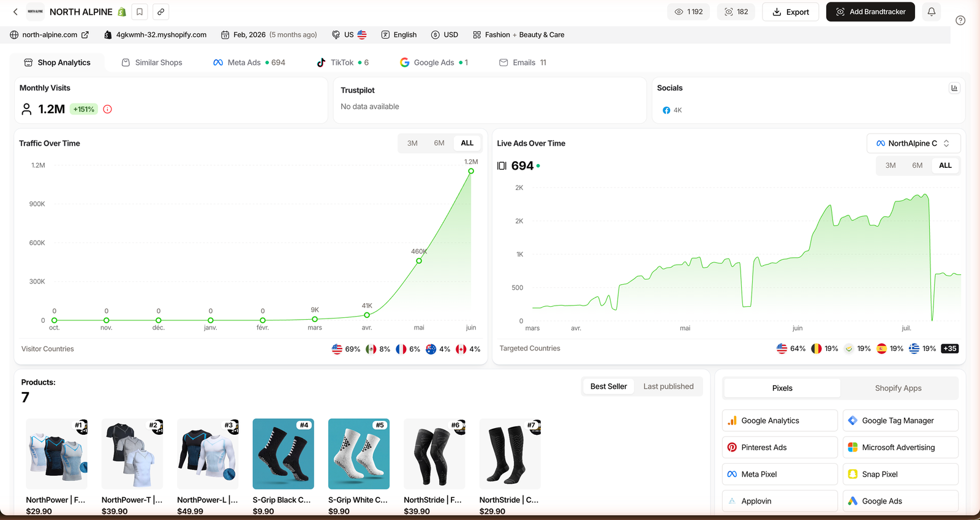Set Traffic Over Time to 3M

click(412, 143)
